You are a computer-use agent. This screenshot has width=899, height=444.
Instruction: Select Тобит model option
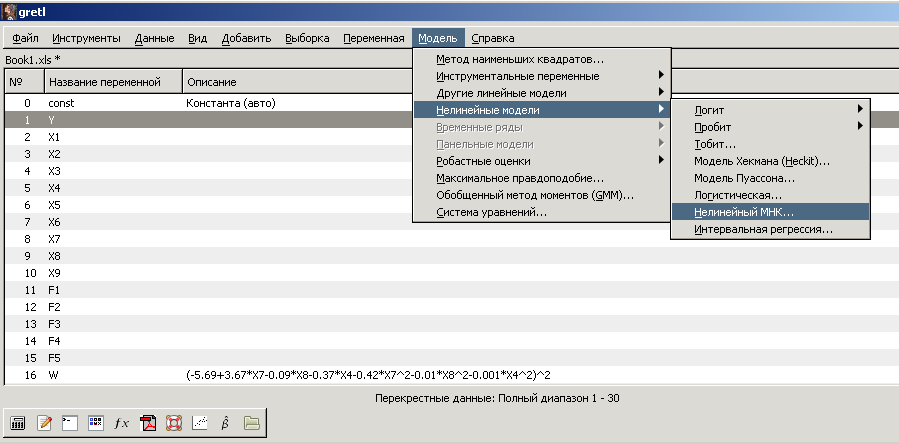[x=771, y=145]
